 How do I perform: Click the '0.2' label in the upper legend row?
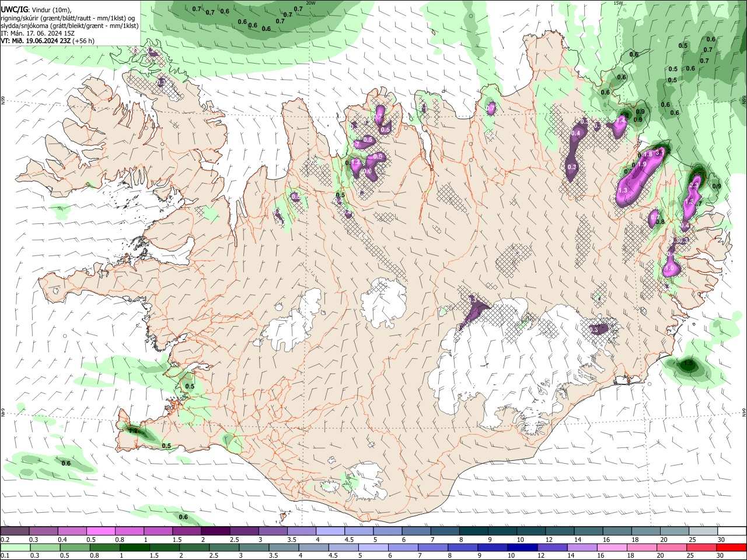point(5,540)
